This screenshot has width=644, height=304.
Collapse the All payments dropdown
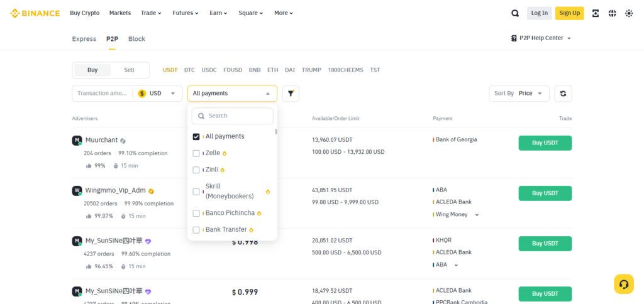(233, 94)
